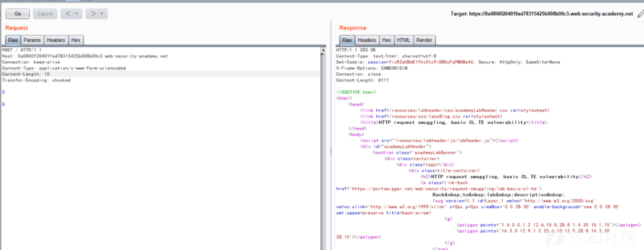This screenshot has height=250, width=644.
Task: Open the forward-history dropdown arrow
Action: pyautogui.click(x=104, y=14)
